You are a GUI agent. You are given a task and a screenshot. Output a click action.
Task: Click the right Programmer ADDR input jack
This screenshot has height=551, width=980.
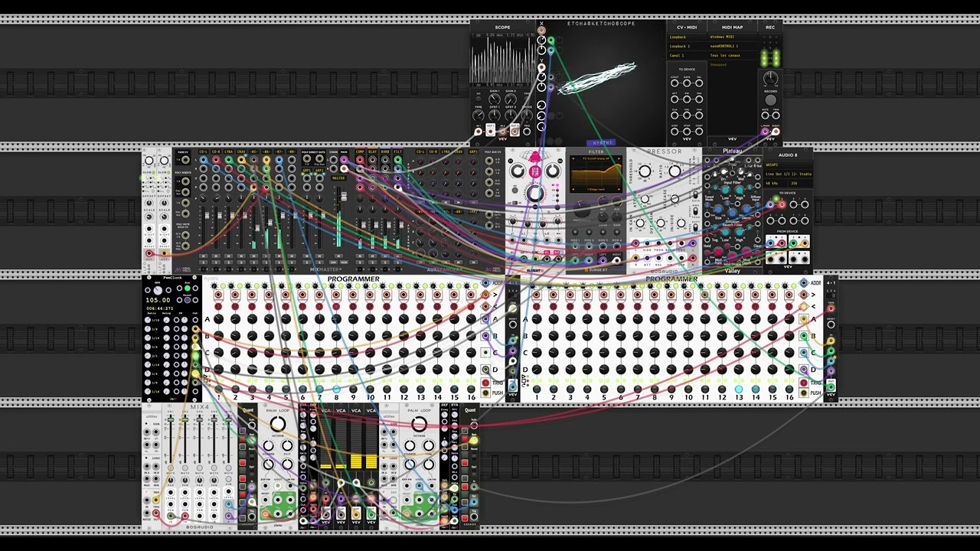click(x=804, y=283)
